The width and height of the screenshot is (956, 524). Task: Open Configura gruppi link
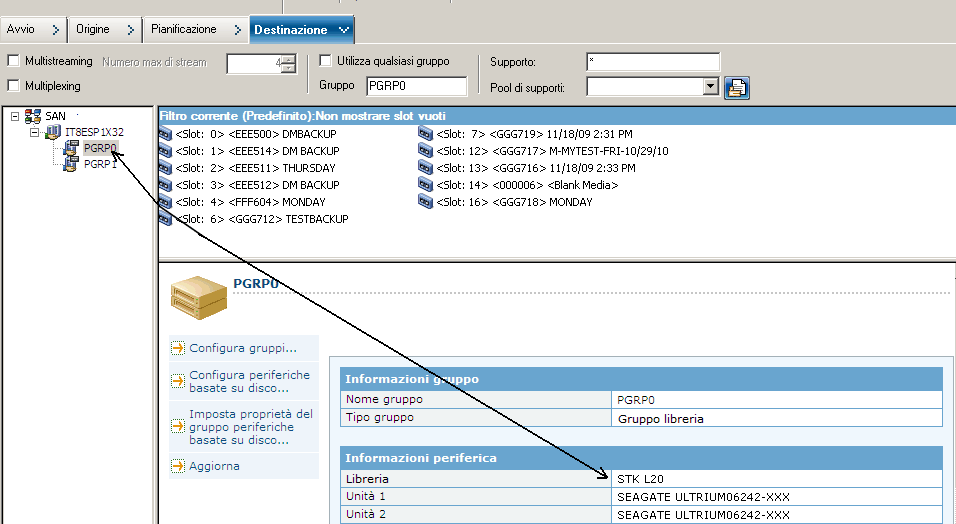243,348
